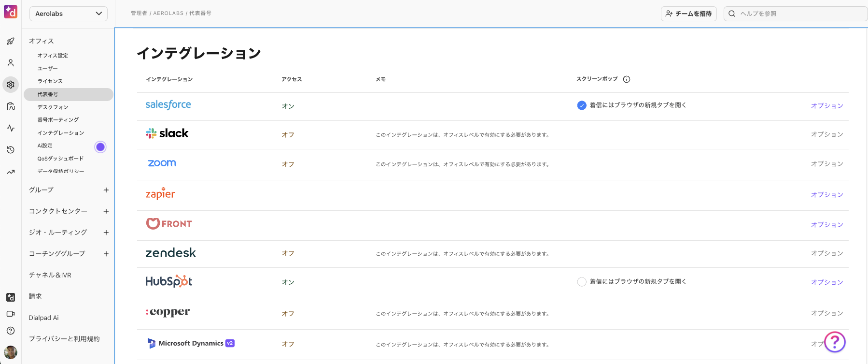
Task: Expand the グループ section with plus
Action: coord(106,190)
